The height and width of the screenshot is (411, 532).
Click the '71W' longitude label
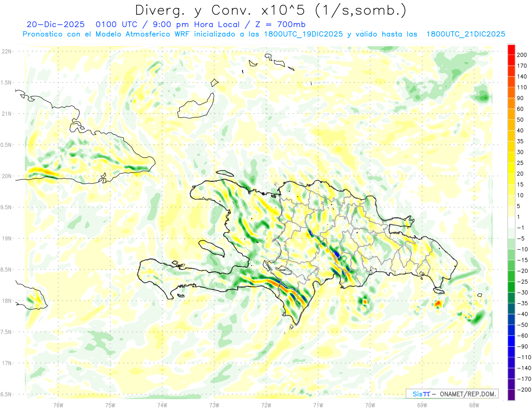(x=318, y=404)
